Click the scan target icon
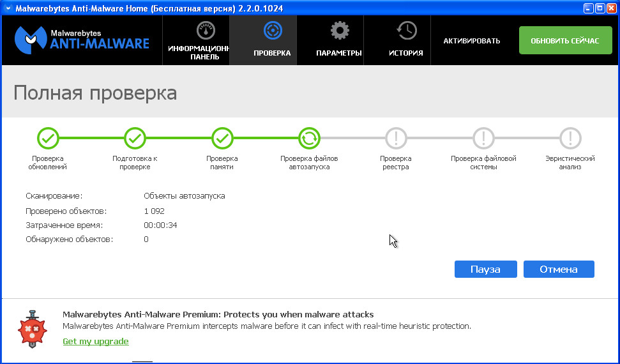The width and height of the screenshot is (620, 364). [x=272, y=31]
